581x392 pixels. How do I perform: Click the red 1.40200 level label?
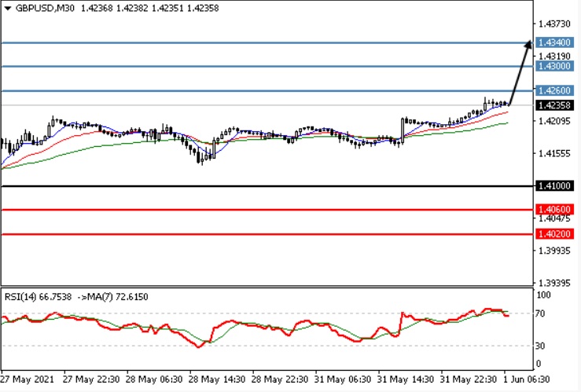(554, 234)
